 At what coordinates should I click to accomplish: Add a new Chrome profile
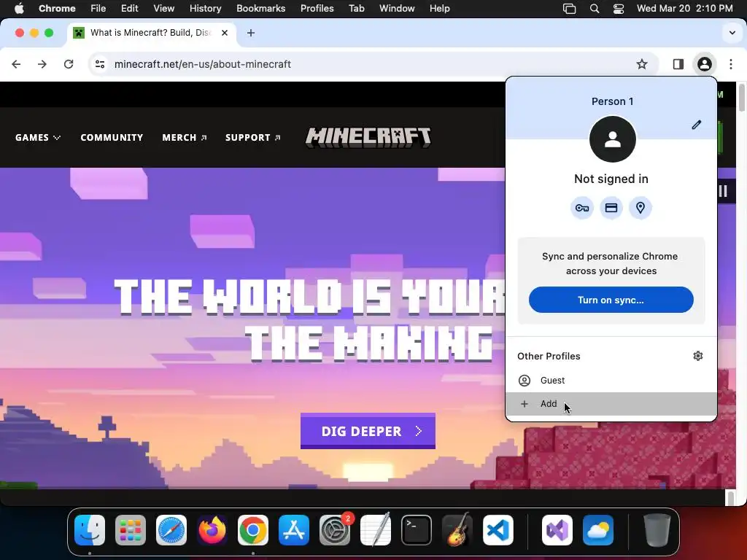click(x=611, y=404)
